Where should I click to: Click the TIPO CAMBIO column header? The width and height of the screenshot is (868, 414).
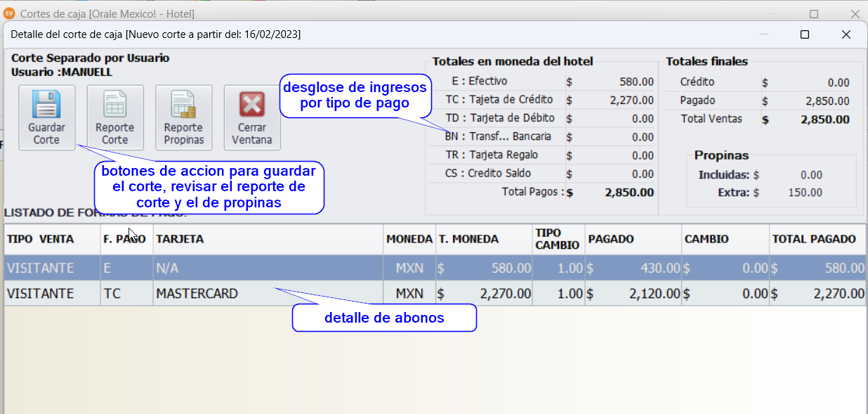coord(557,239)
